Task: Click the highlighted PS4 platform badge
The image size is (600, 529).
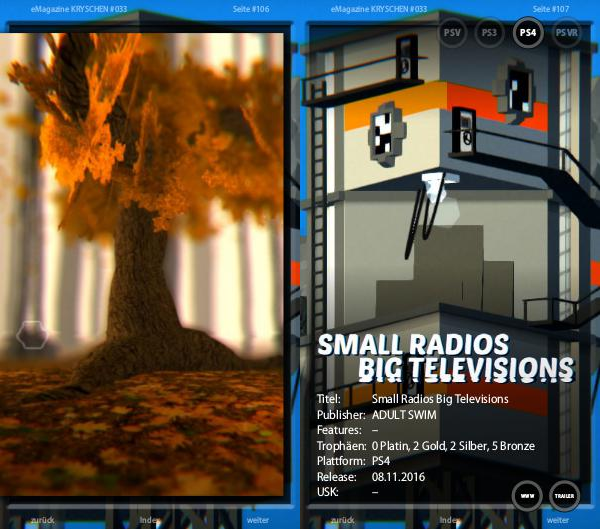Action: pyautogui.click(x=528, y=33)
